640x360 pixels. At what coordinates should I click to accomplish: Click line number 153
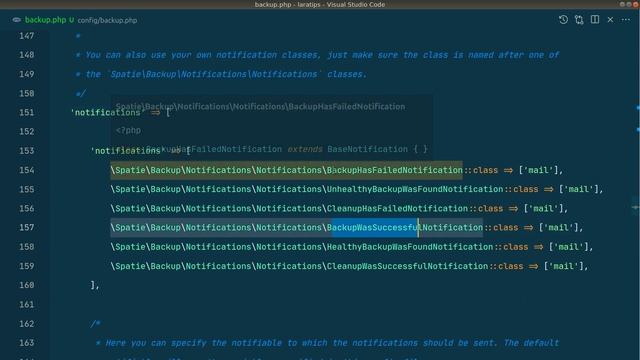coord(27,151)
